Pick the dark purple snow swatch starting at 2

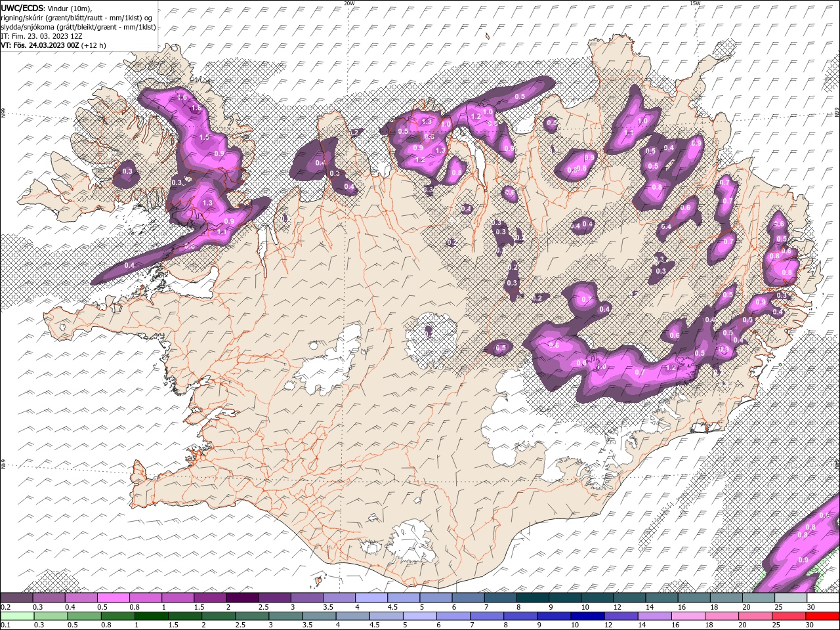(x=241, y=598)
